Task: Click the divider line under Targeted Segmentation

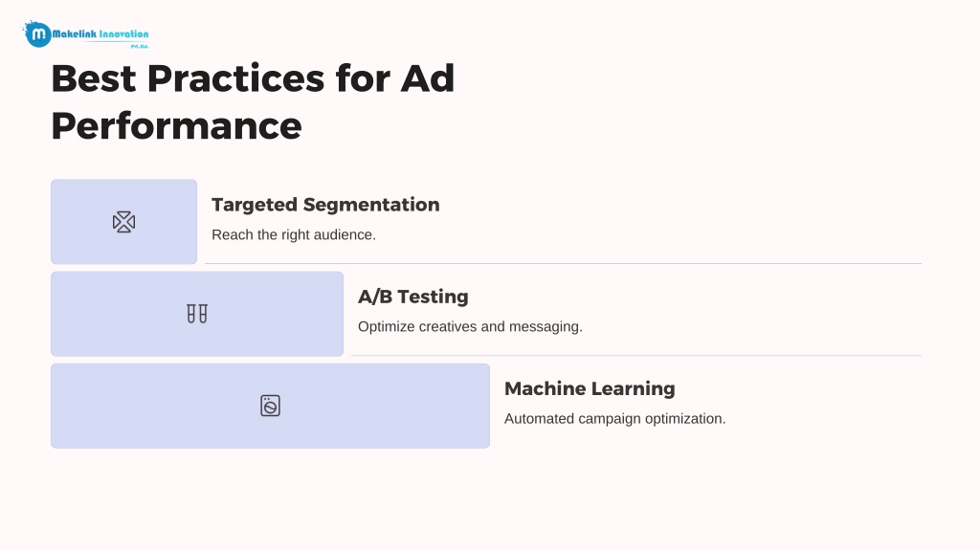Action: (563, 264)
